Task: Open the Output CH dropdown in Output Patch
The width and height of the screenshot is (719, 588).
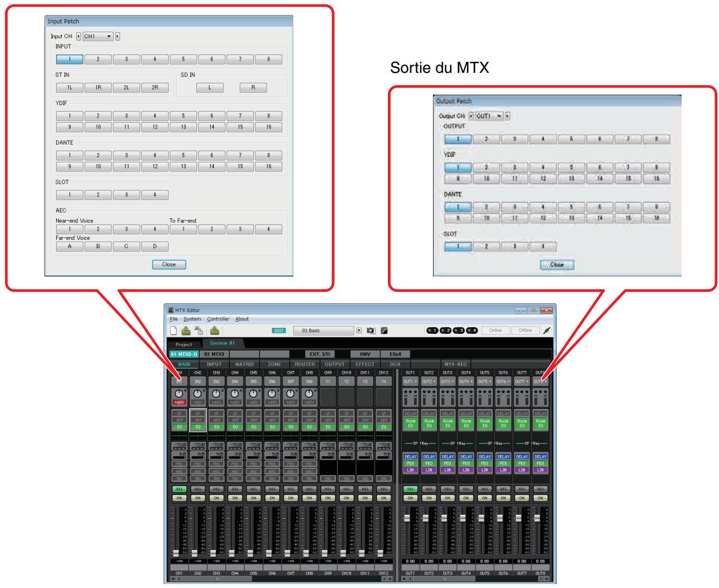Action: tap(489, 116)
